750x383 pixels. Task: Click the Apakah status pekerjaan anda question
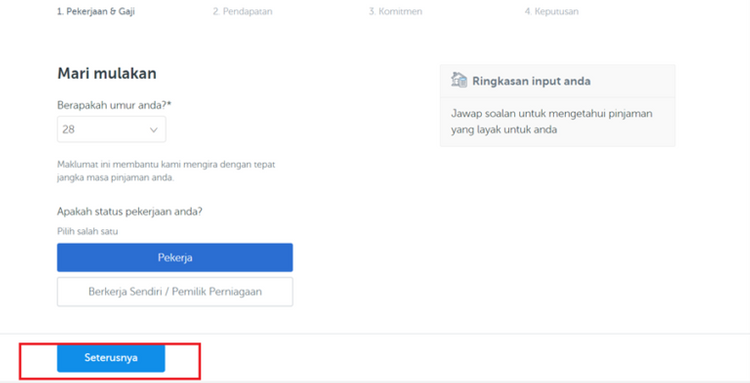(130, 211)
